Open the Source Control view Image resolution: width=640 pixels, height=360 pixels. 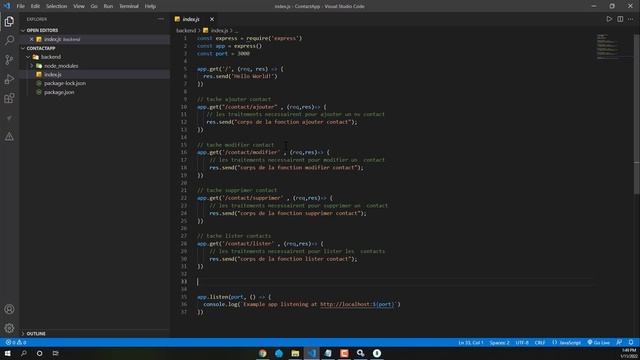pos(9,60)
